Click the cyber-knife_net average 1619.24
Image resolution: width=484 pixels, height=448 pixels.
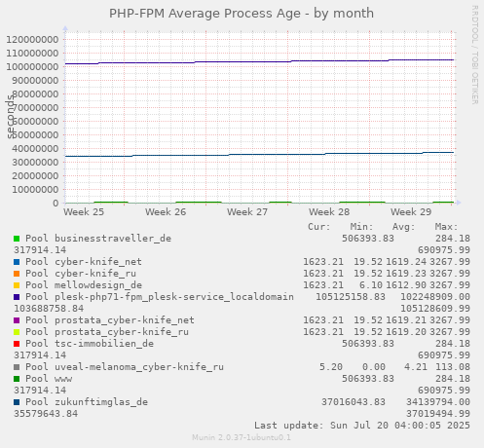[406, 262]
